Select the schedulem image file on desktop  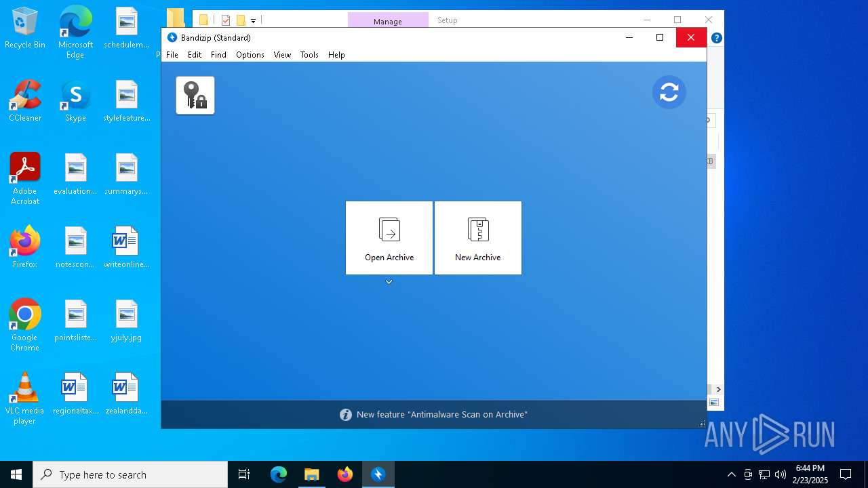pyautogui.click(x=126, y=28)
